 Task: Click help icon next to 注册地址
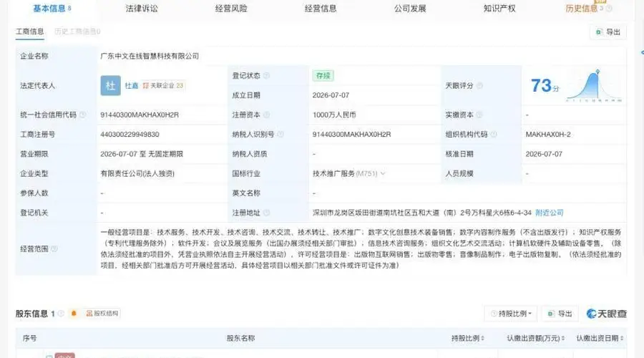point(267,213)
